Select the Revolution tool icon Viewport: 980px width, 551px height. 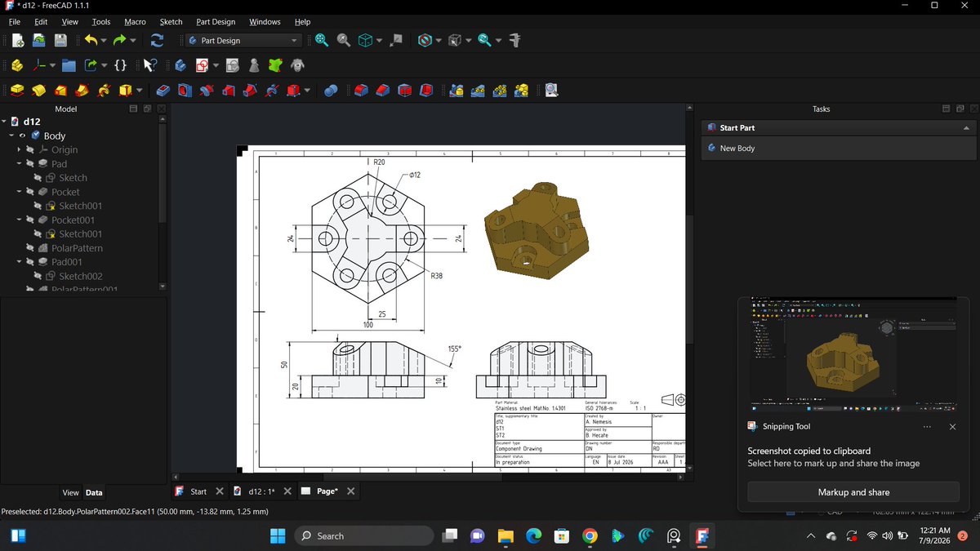(x=39, y=91)
